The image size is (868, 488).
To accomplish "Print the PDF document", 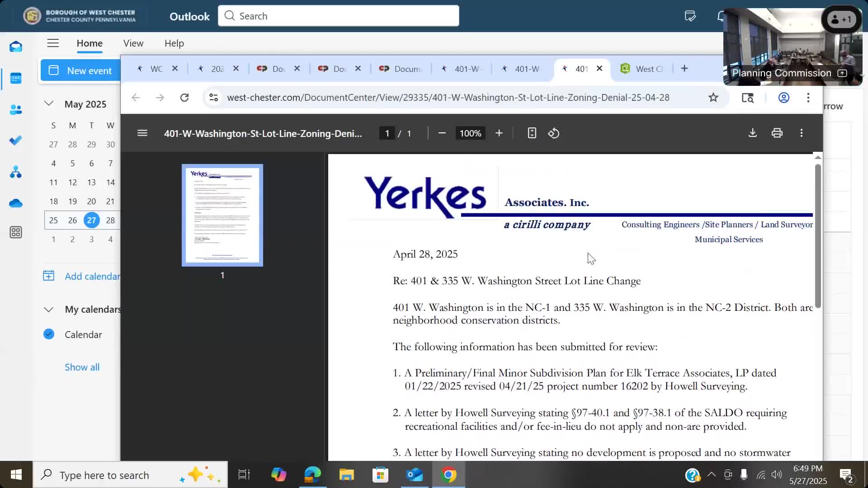I will point(777,133).
